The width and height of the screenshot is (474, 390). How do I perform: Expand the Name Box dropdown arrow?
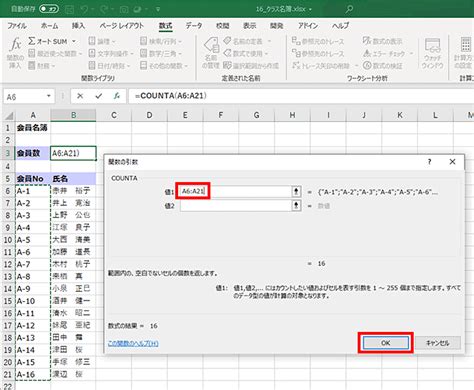coord(49,96)
